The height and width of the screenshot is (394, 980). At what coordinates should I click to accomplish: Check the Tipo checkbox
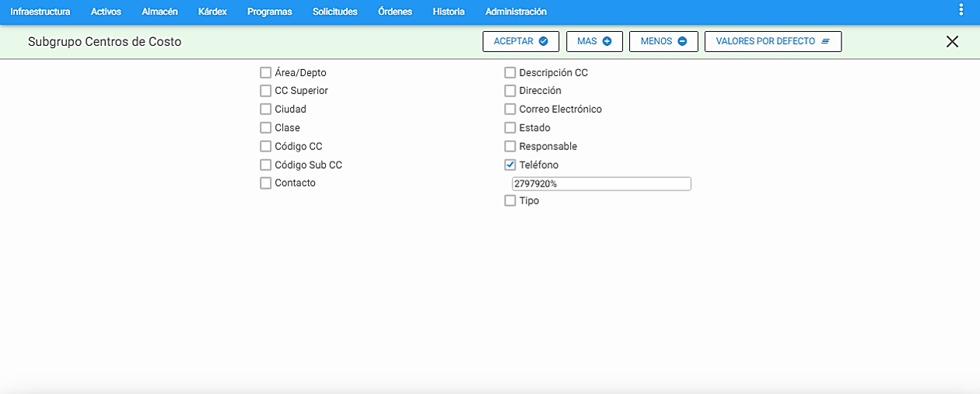[510, 200]
